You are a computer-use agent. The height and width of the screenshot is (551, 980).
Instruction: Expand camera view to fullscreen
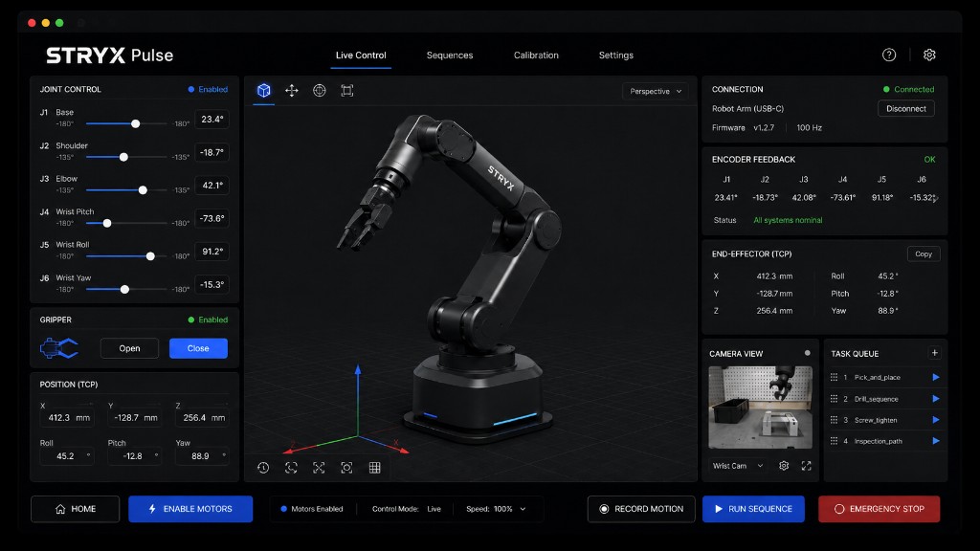[x=806, y=466]
